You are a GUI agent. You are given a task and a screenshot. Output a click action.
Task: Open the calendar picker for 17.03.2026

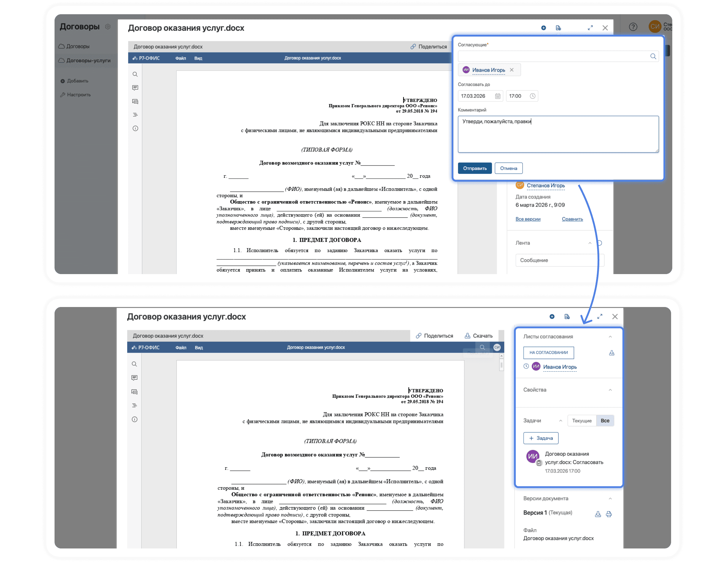pos(497,96)
